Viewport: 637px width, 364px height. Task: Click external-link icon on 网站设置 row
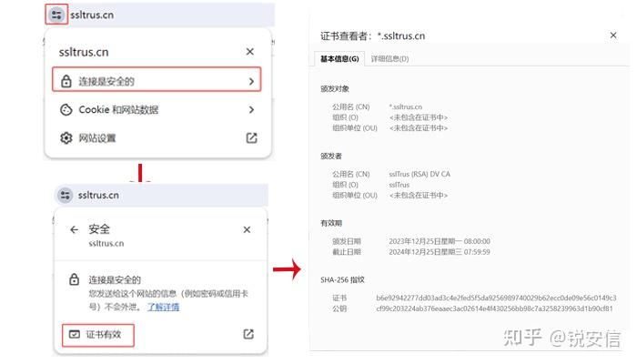251,138
